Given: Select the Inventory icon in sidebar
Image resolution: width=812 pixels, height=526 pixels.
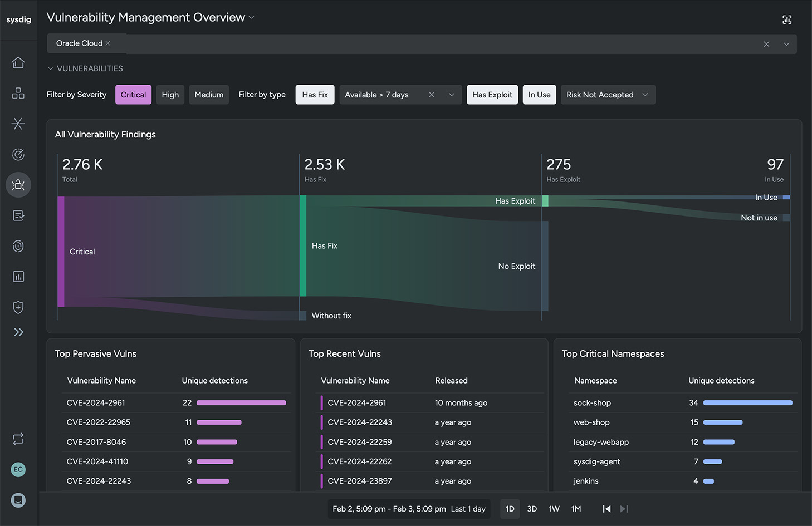Looking at the screenshot, I should tap(18, 93).
